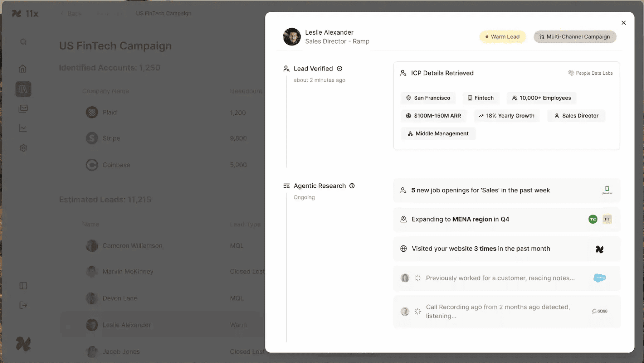Click the avatar on the call recording row
The height and width of the screenshot is (363, 644).
pyautogui.click(x=405, y=311)
